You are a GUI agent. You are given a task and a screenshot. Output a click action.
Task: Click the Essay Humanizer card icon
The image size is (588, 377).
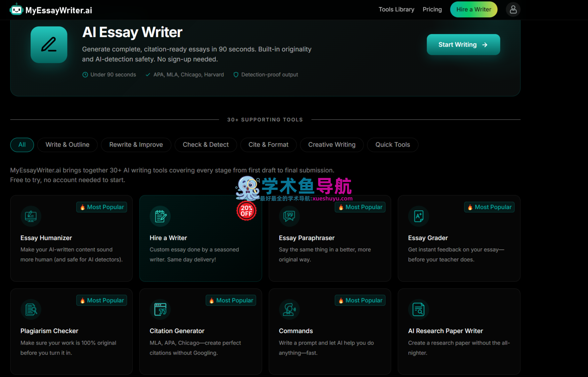[x=31, y=216]
